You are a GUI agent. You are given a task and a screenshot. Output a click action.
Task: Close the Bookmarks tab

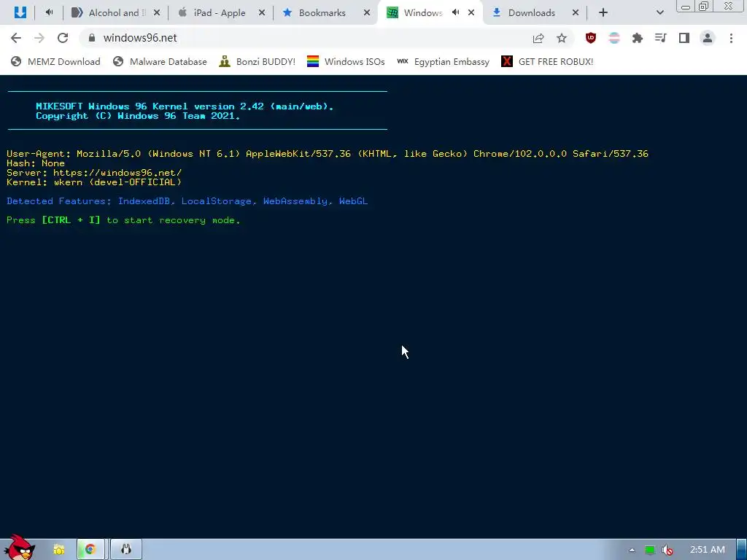click(366, 13)
